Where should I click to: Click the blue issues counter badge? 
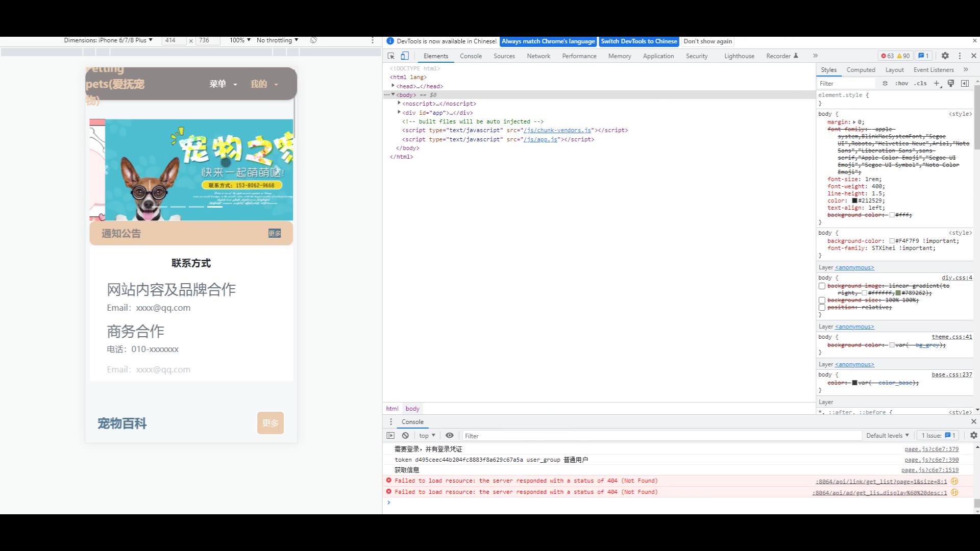click(924, 56)
